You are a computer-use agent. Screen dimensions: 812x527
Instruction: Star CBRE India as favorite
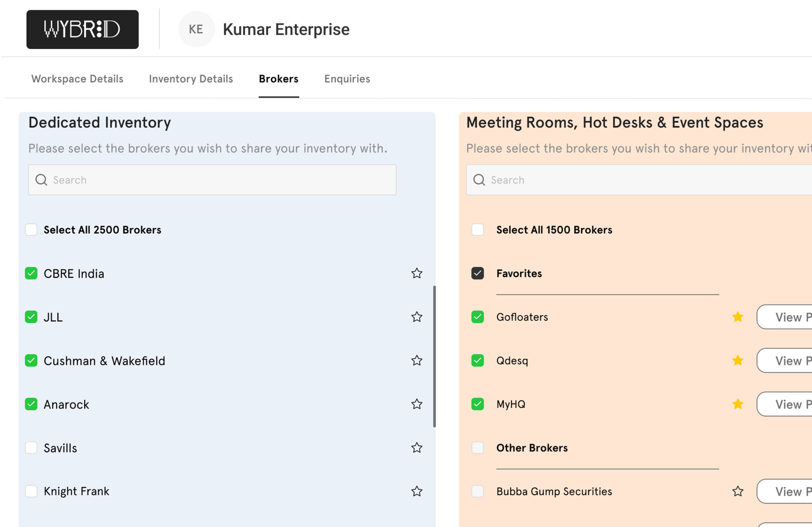pos(416,273)
